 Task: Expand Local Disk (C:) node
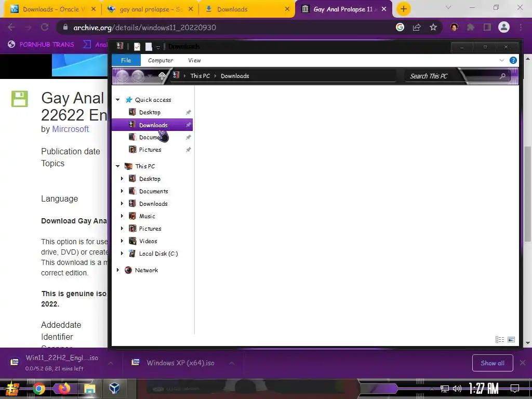point(122,254)
